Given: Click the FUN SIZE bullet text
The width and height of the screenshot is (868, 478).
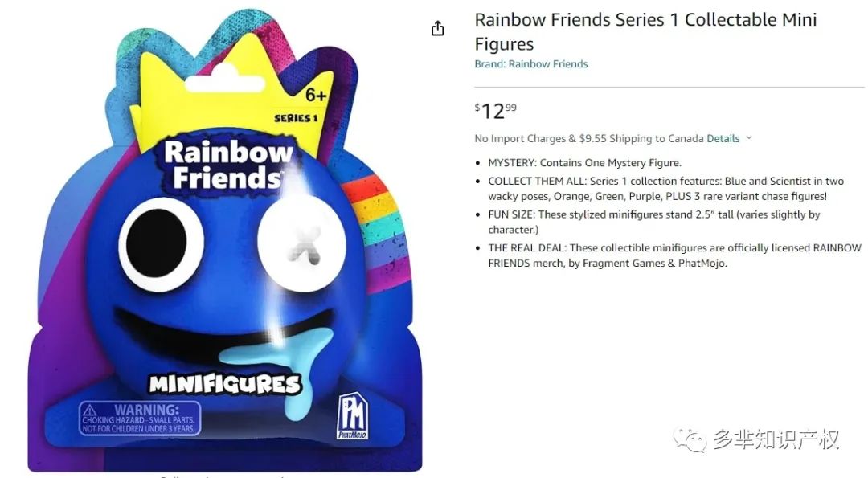Looking at the screenshot, I should [653, 222].
